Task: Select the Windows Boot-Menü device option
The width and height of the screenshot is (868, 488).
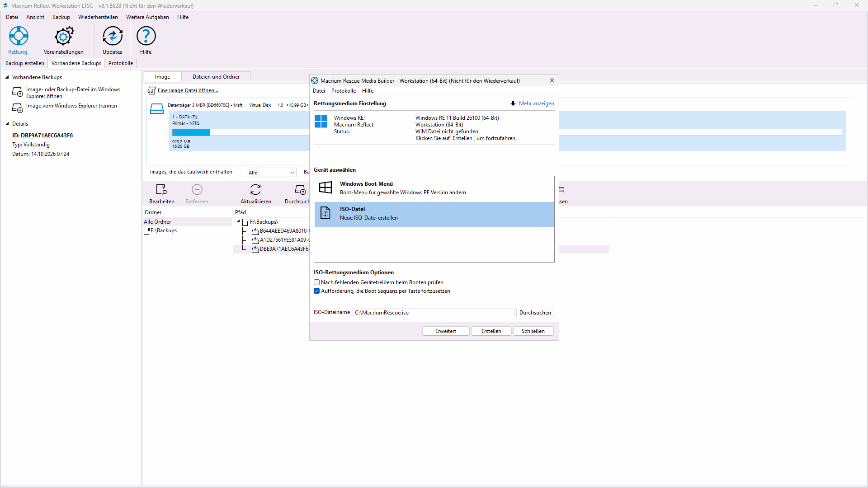Action: click(x=434, y=188)
